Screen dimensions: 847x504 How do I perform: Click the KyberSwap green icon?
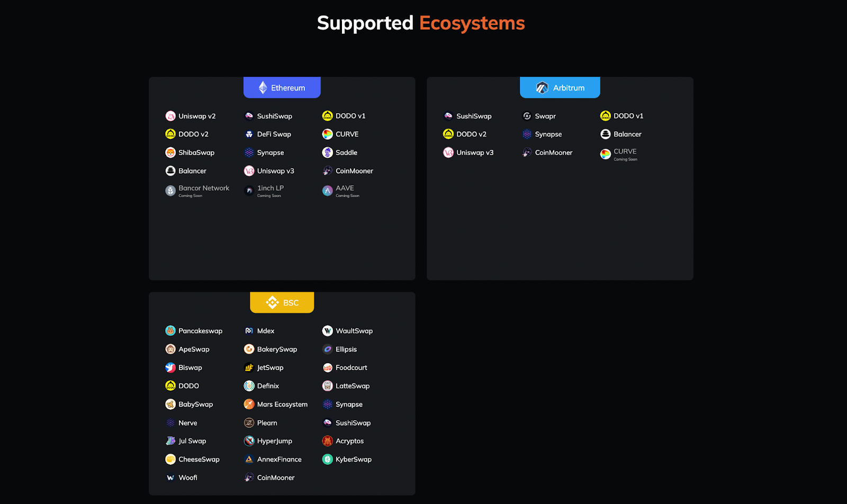coord(328,460)
